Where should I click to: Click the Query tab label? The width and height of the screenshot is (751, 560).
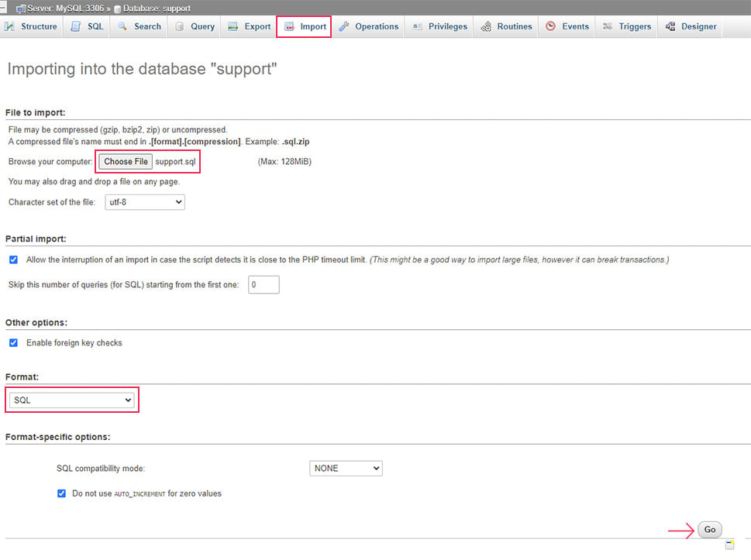pos(202,27)
